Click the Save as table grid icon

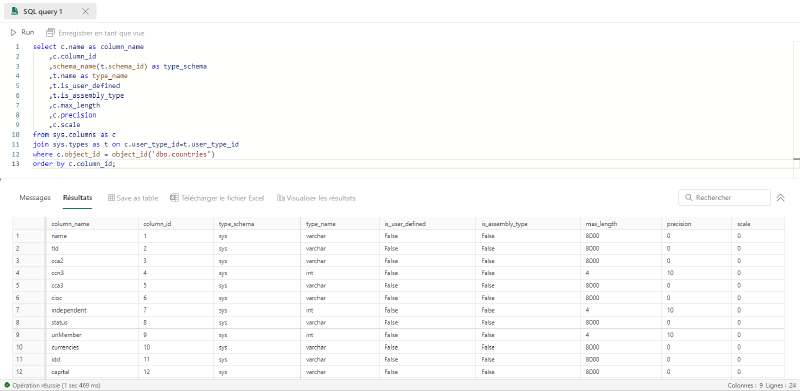[x=111, y=198]
